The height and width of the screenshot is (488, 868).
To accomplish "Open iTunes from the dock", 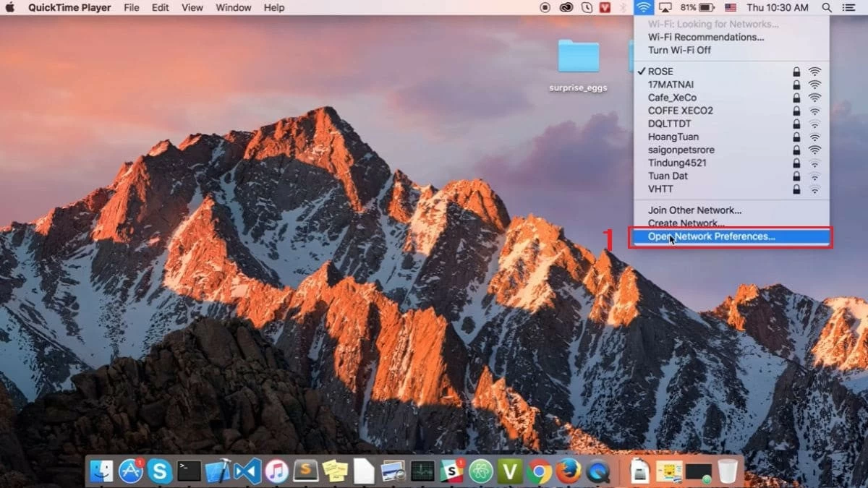I will click(276, 471).
